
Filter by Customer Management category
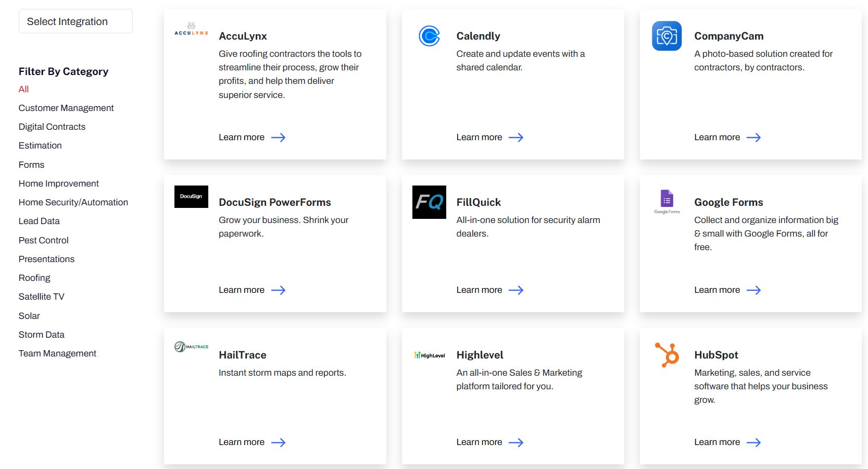(66, 108)
